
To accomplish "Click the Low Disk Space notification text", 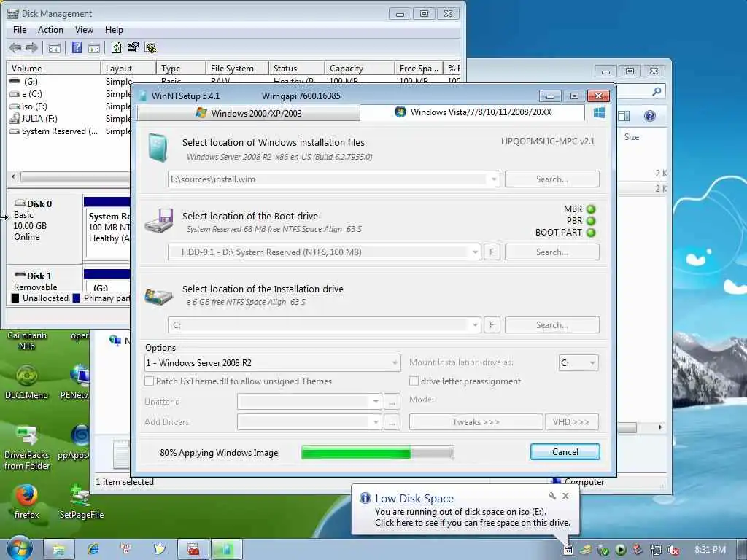I will [472, 517].
